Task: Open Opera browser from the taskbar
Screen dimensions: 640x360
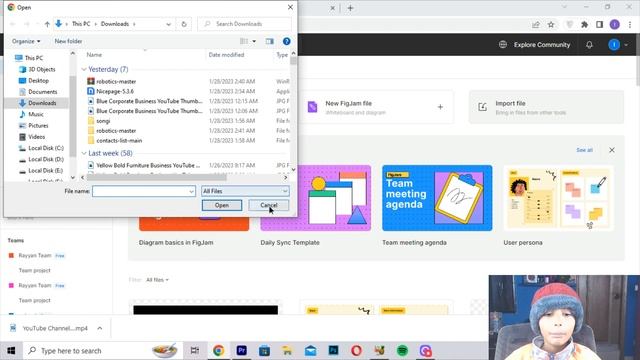Action: (356, 351)
